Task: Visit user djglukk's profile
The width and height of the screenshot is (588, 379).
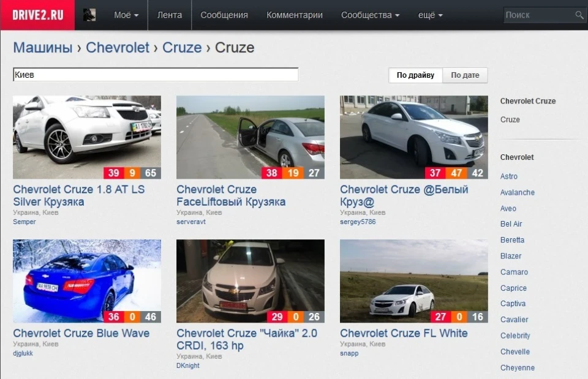Action: pyautogui.click(x=23, y=353)
